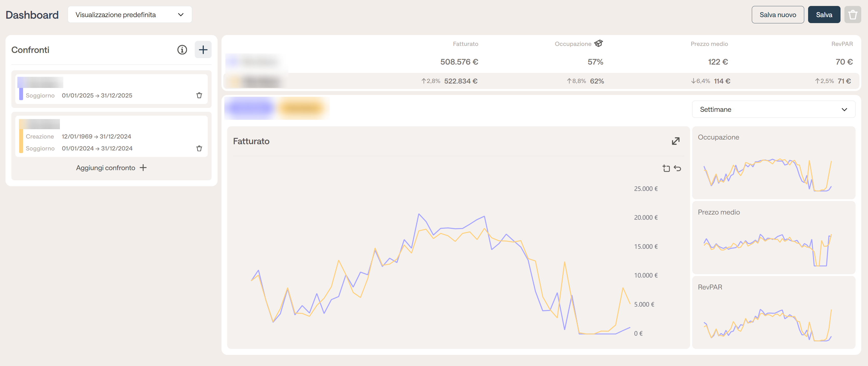Click Salva nuovo button
868x366 pixels.
coord(777,15)
